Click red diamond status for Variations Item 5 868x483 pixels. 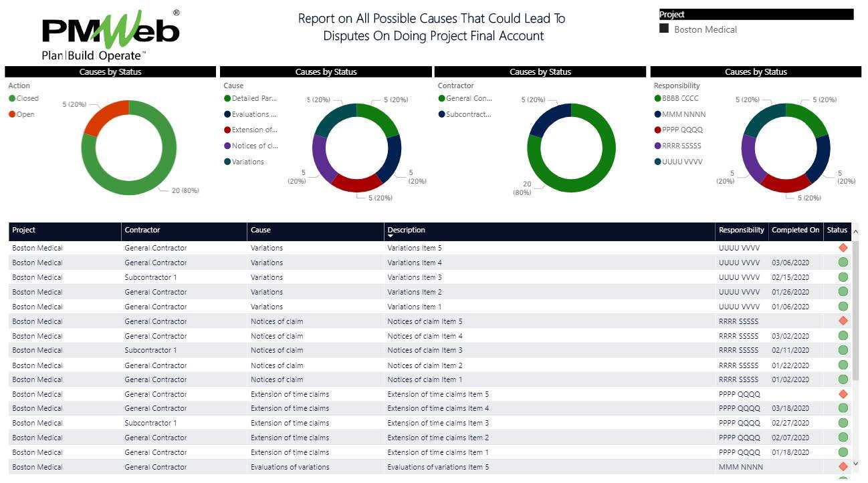point(843,248)
